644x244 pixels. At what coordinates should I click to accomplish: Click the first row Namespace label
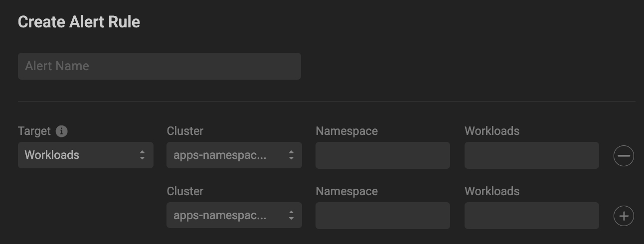tap(346, 131)
